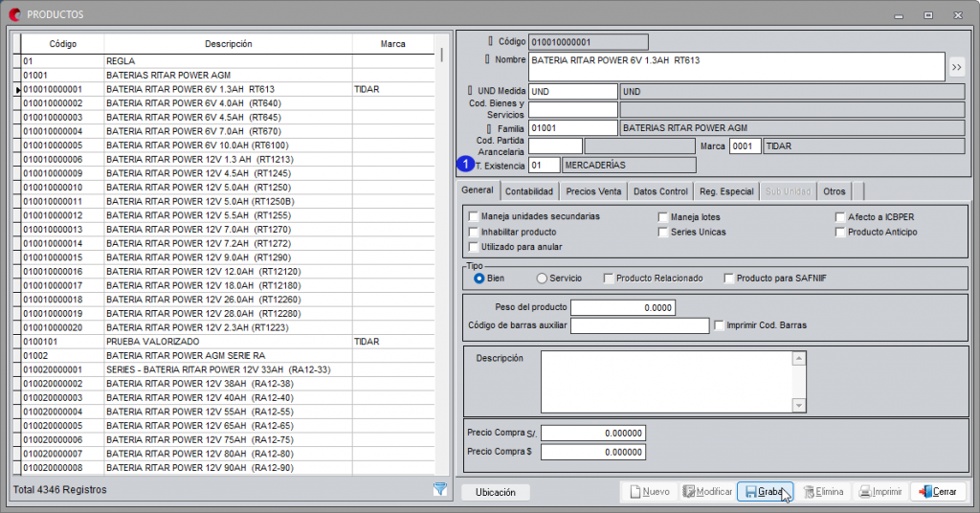Select row 01 REGLA
The height and width of the screenshot is (513, 980).
pos(228,61)
